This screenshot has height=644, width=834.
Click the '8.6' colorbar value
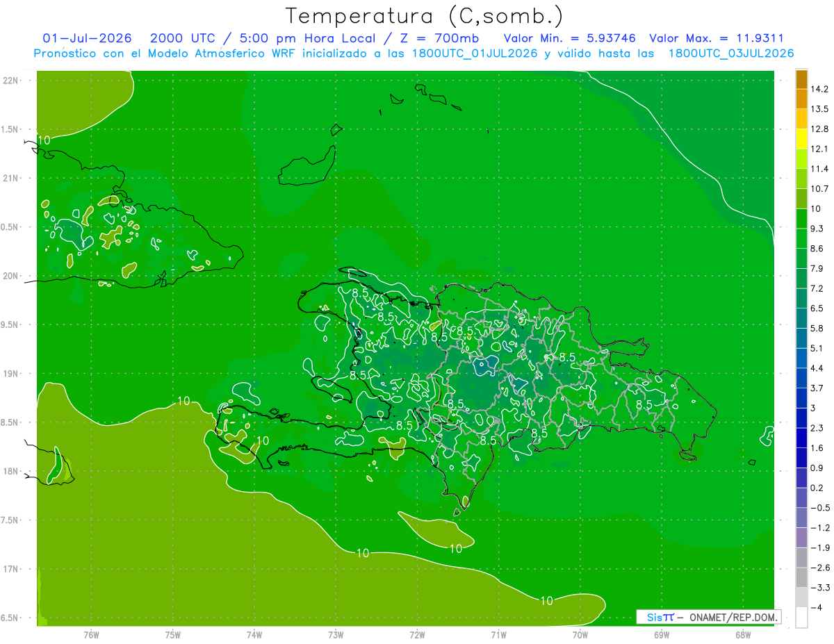coord(817,248)
